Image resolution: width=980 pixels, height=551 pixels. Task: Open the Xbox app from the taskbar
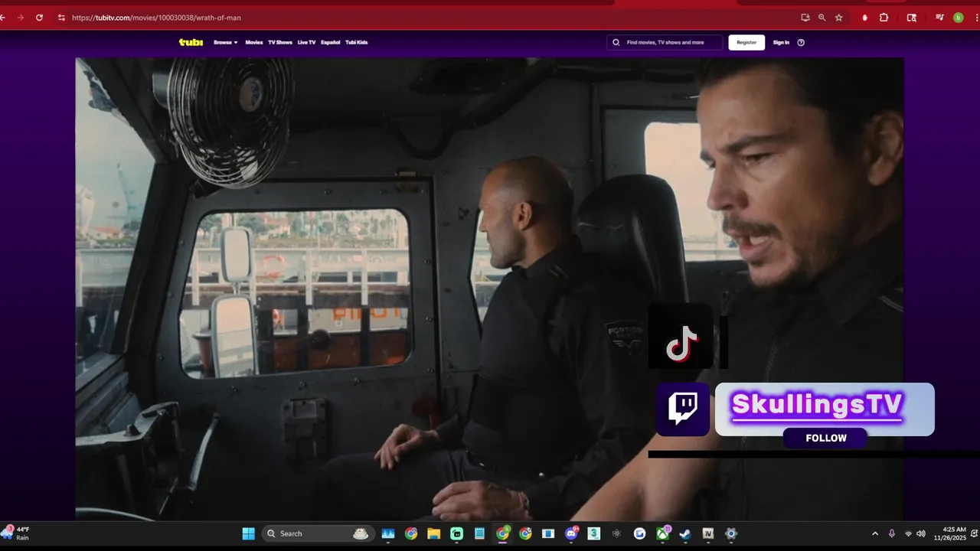(x=662, y=533)
